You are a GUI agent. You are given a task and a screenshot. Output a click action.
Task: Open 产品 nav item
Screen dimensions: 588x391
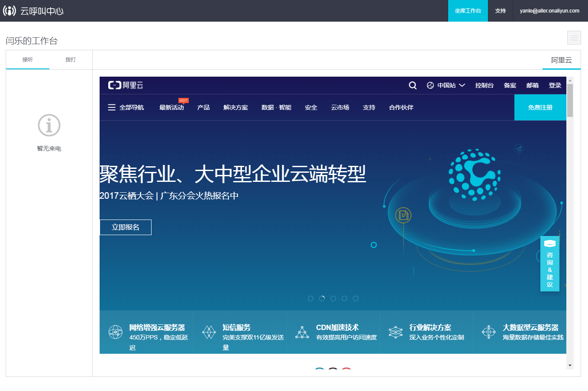point(204,107)
